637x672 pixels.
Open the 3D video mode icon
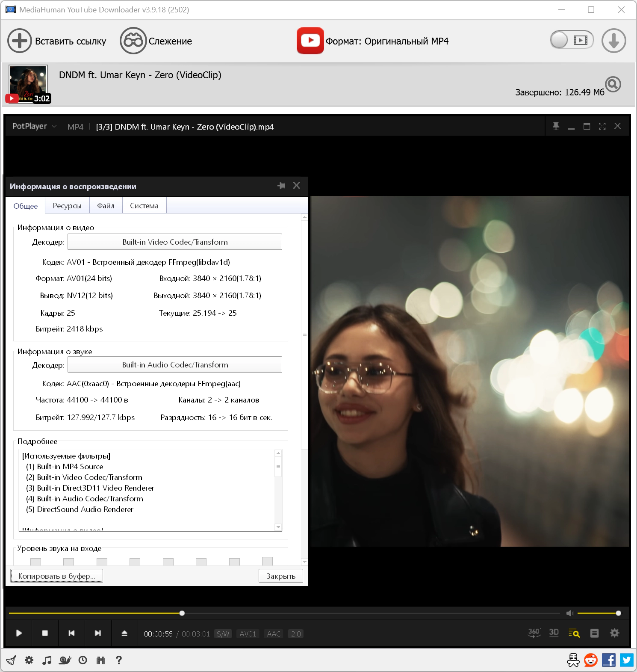(x=554, y=633)
